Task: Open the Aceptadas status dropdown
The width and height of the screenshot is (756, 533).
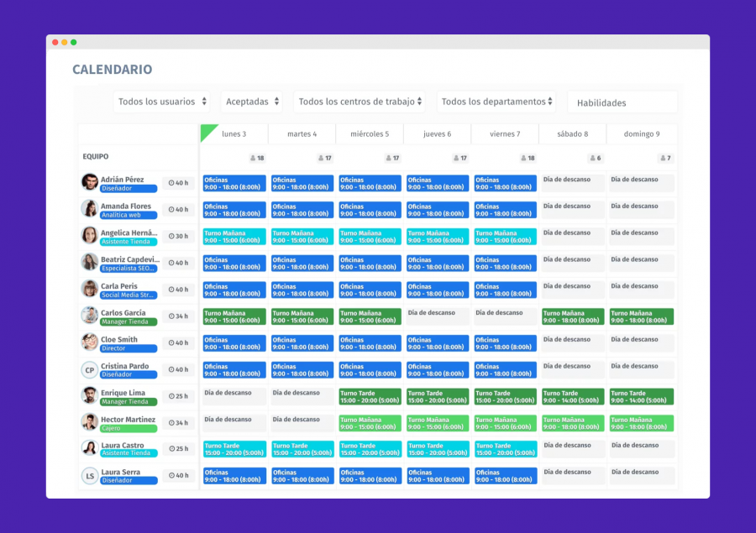Action: (252, 102)
